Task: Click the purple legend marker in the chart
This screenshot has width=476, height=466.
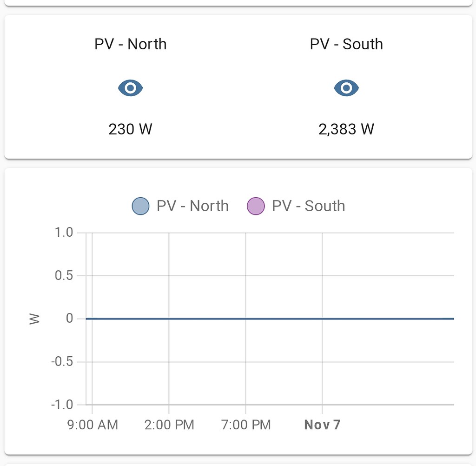Action: click(256, 206)
